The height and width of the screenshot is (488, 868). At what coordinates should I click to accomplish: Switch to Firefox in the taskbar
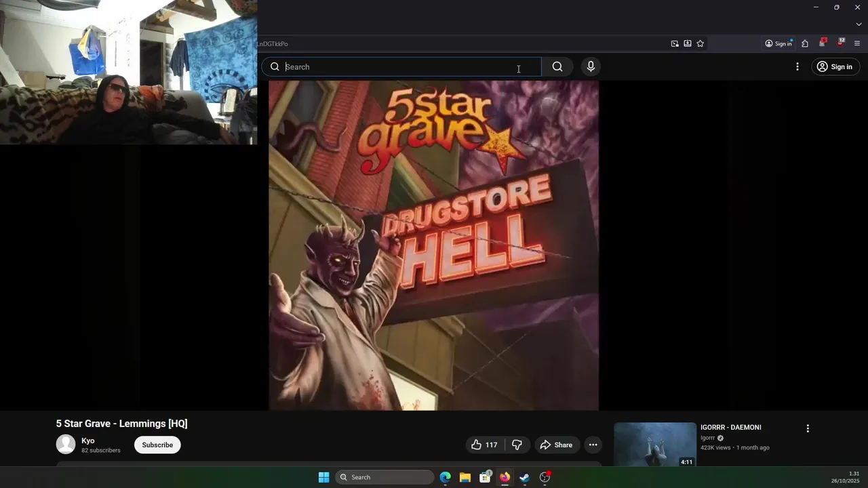coord(505,477)
